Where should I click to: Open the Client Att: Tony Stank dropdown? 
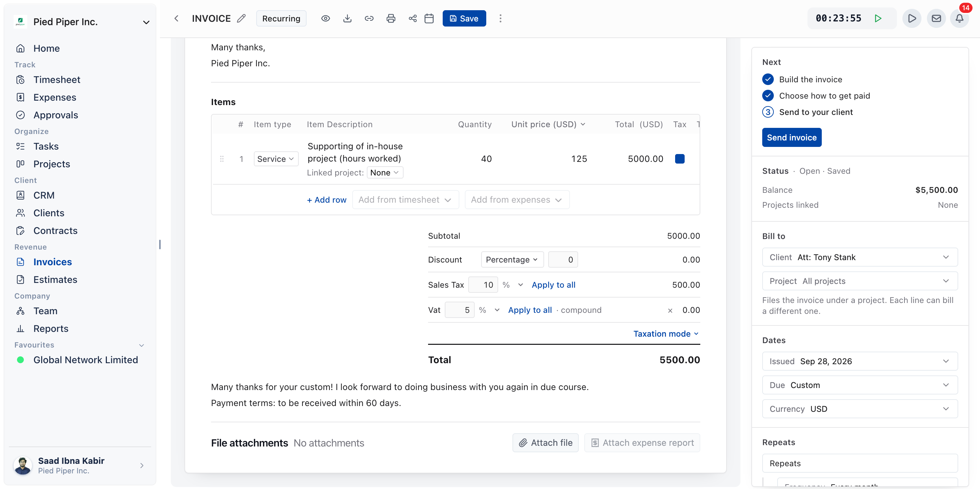[x=860, y=257]
